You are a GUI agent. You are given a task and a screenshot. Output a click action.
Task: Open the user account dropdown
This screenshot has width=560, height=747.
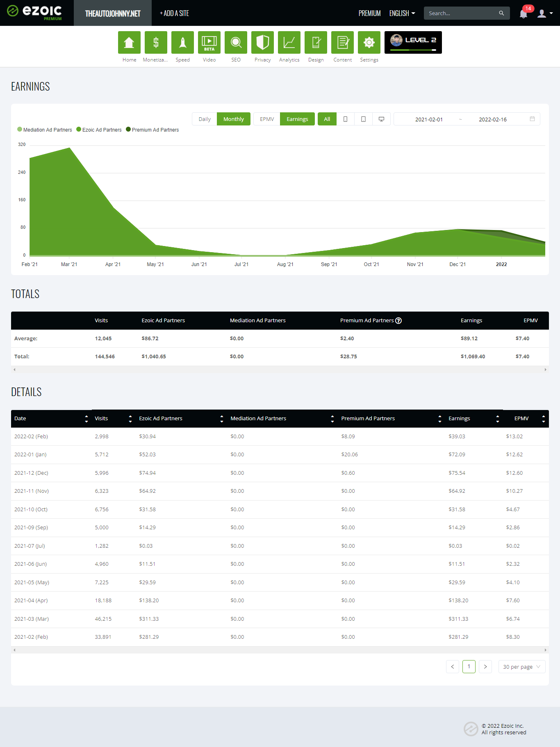click(545, 14)
